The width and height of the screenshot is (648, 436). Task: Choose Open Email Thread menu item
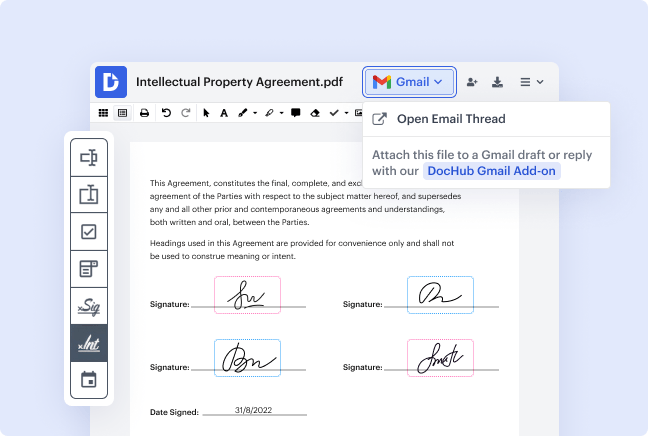pos(450,119)
